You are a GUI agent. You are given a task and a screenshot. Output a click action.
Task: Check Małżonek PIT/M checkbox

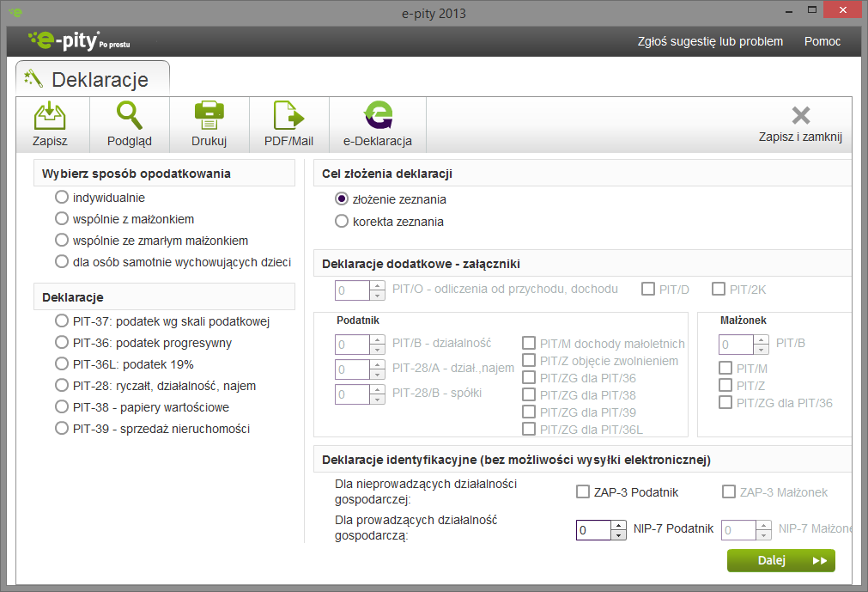pyautogui.click(x=725, y=368)
